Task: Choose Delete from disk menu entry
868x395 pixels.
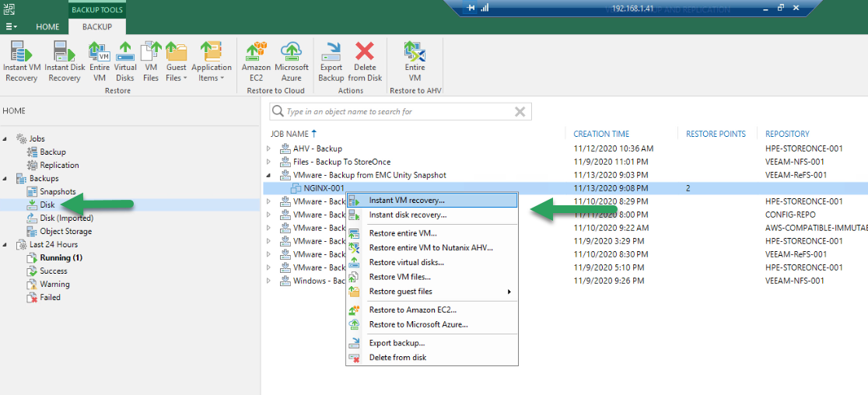Action: pos(432,358)
